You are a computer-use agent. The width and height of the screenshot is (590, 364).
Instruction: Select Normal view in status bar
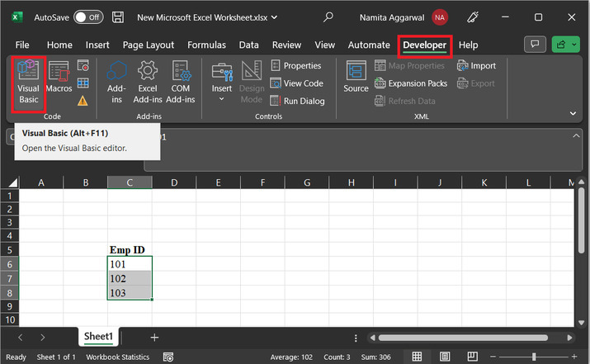[x=417, y=357]
